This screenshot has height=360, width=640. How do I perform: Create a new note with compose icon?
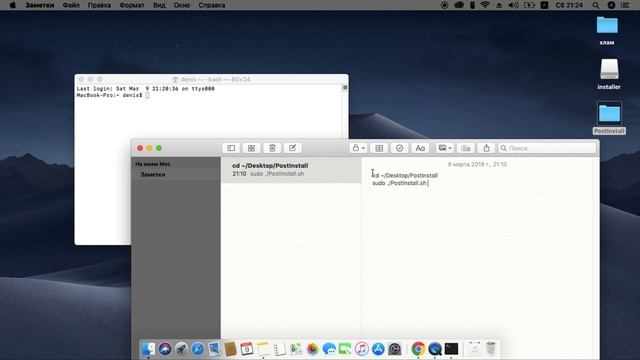pos(293,148)
